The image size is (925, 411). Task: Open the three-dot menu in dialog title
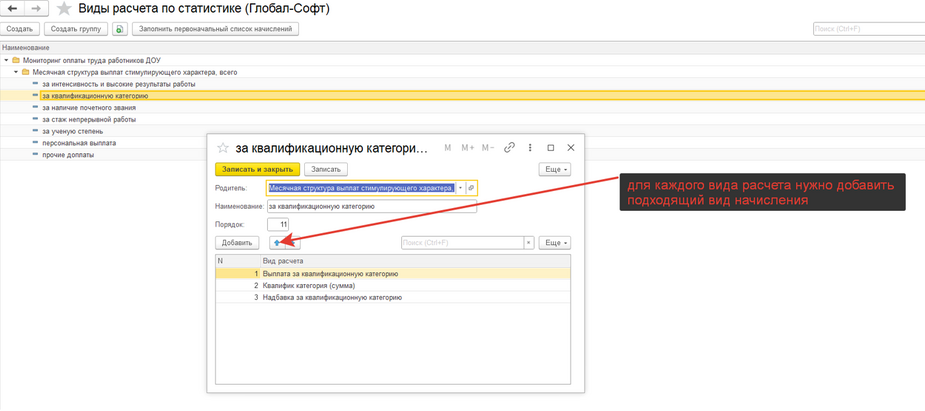pyautogui.click(x=529, y=148)
